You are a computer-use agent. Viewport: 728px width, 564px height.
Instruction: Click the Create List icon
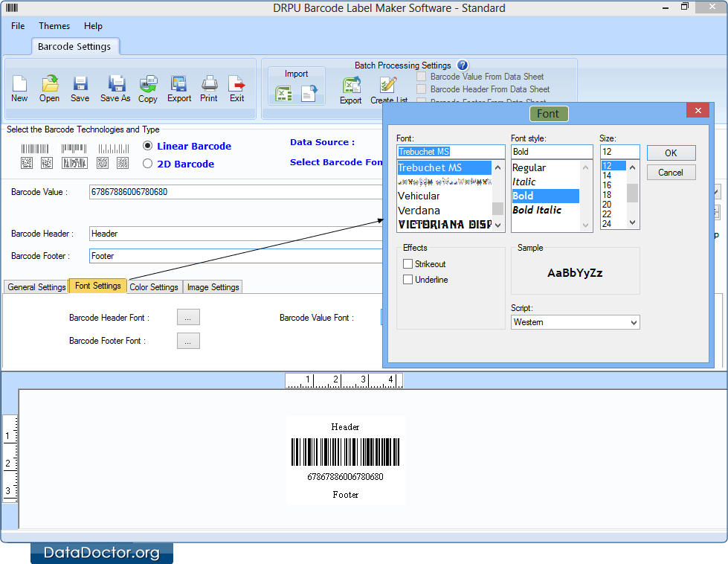click(x=388, y=85)
